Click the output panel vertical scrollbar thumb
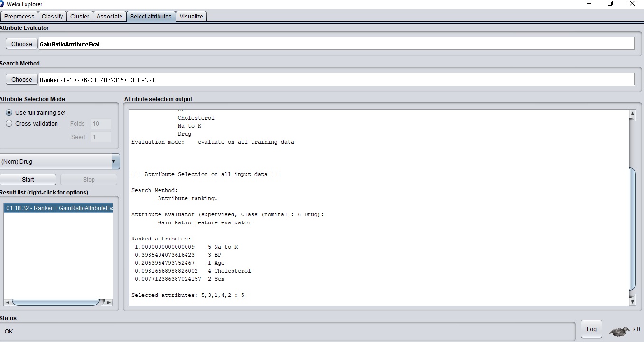This screenshot has width=644, height=342. [632, 229]
